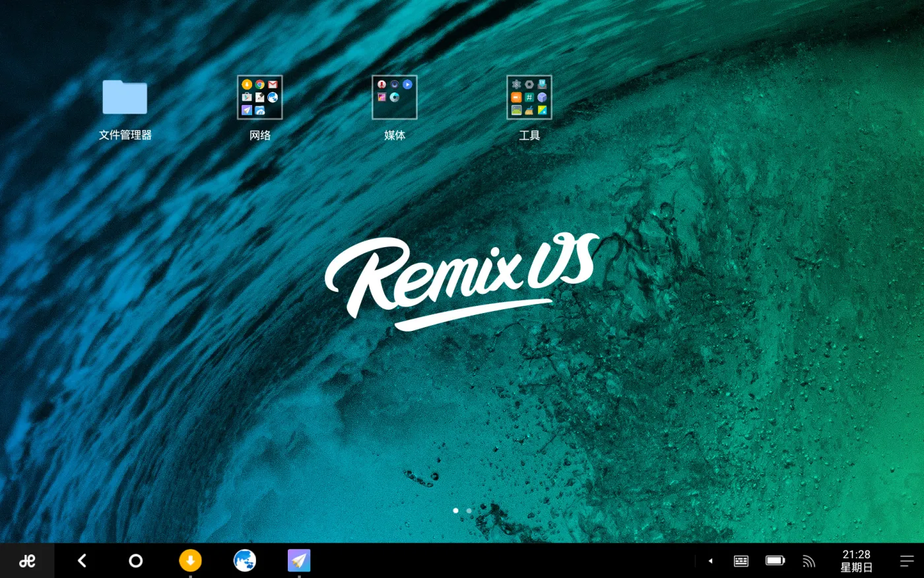Open the Remix OS start menu

[27, 561]
